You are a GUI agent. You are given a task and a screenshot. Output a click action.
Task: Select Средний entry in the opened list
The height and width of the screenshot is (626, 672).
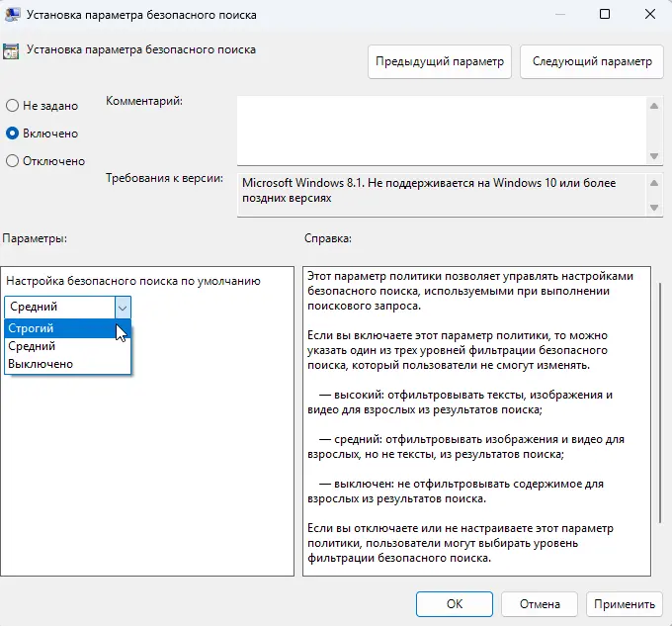tap(32, 346)
